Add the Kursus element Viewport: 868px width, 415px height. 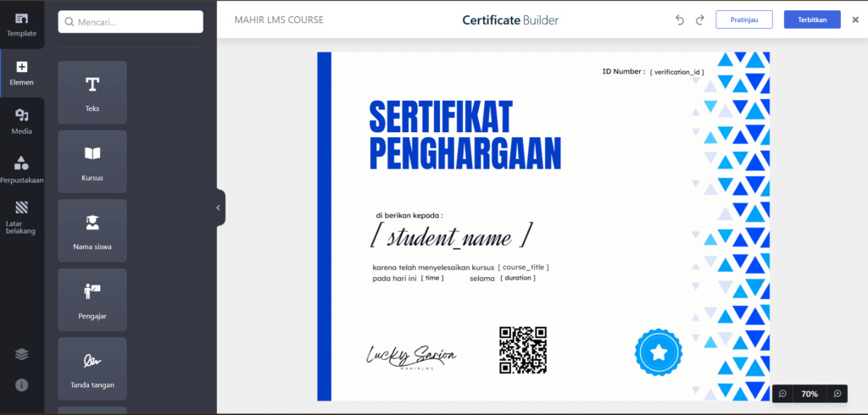coord(92,162)
